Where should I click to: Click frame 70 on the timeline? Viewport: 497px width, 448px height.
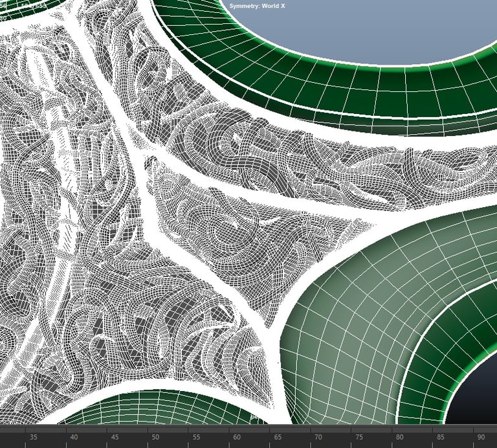[318, 437]
